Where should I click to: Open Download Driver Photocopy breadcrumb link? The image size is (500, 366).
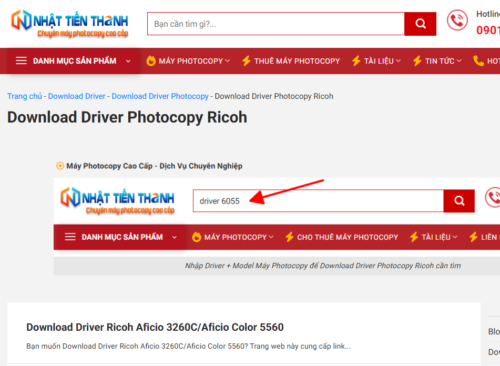[160, 96]
